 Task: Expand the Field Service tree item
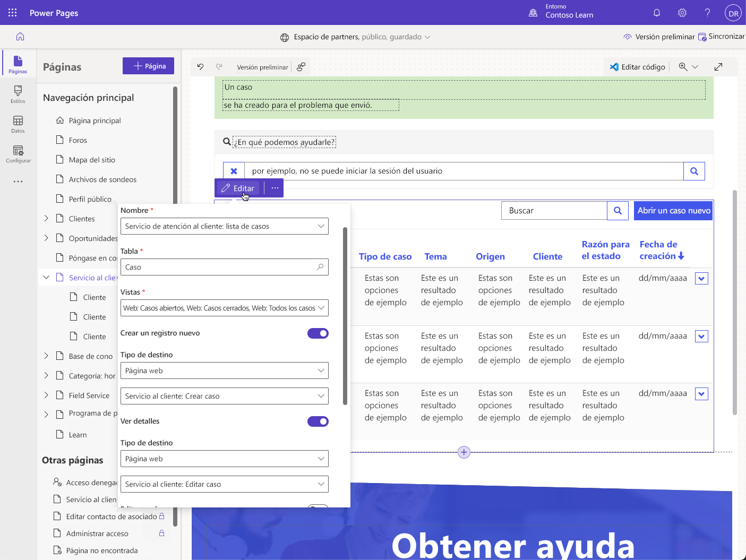[46, 395]
